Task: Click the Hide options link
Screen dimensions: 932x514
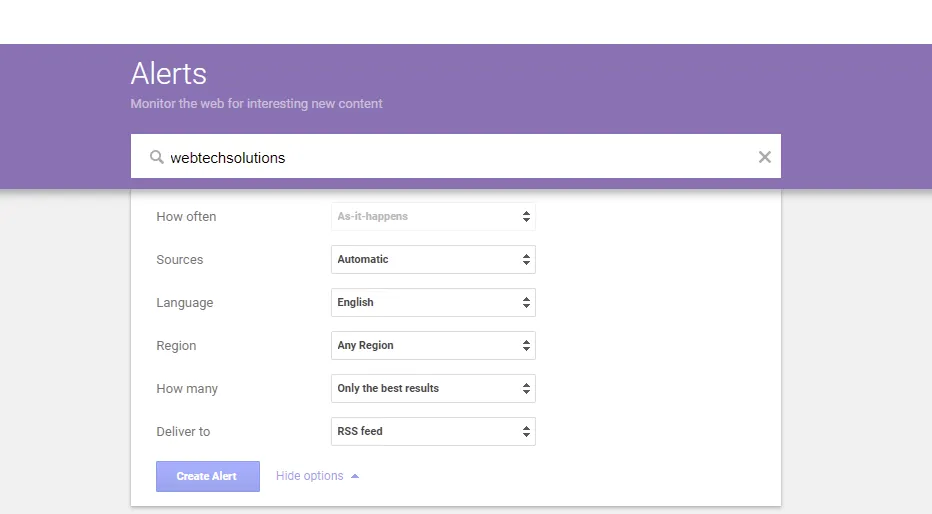Action: click(310, 476)
